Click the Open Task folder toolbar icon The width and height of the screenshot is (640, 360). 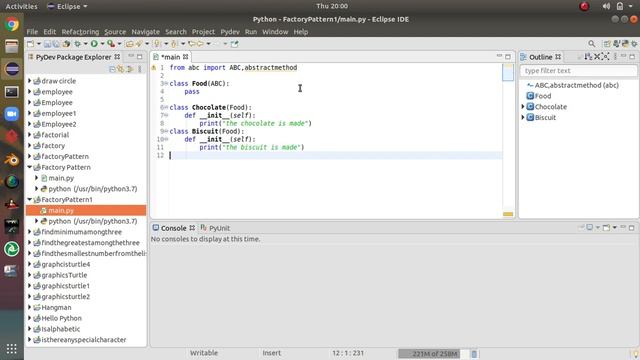129,44
